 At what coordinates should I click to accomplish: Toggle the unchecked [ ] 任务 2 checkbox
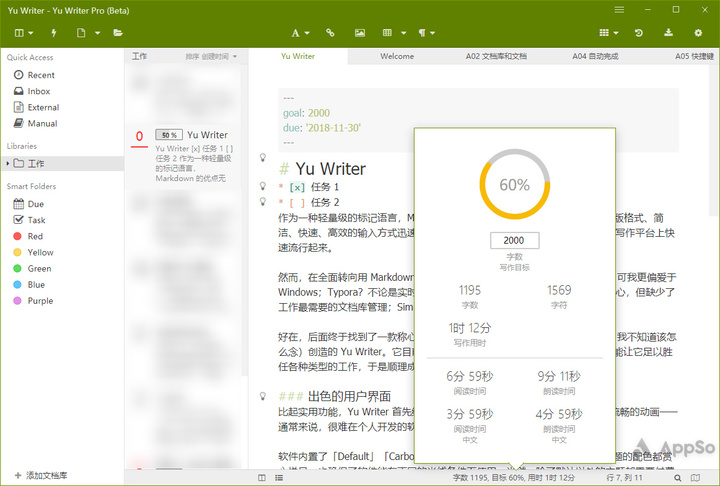tap(297, 203)
